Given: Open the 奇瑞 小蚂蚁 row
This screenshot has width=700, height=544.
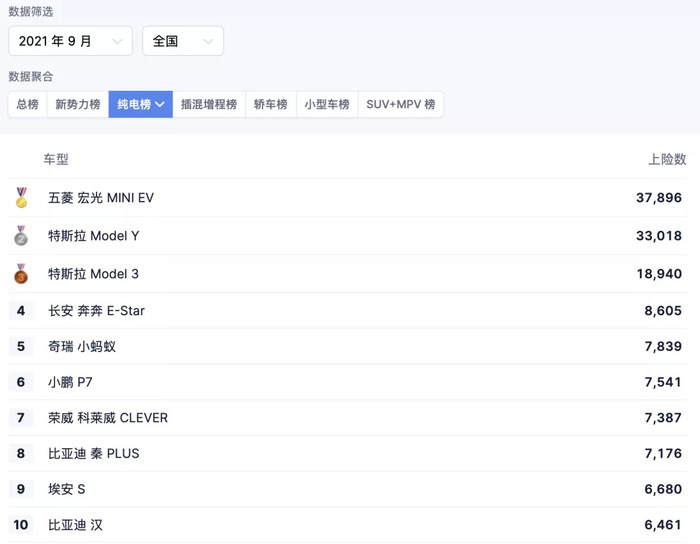Looking at the screenshot, I should point(348,346).
